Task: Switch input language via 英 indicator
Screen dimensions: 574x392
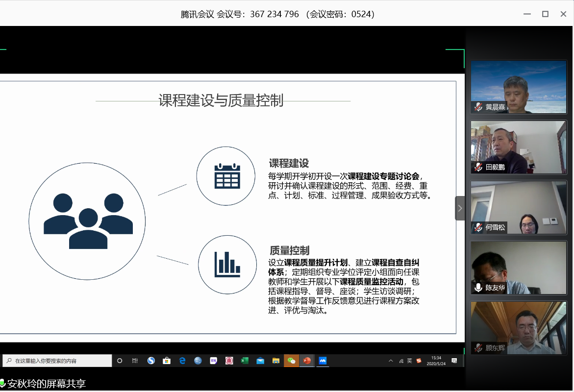Action: coord(409,361)
